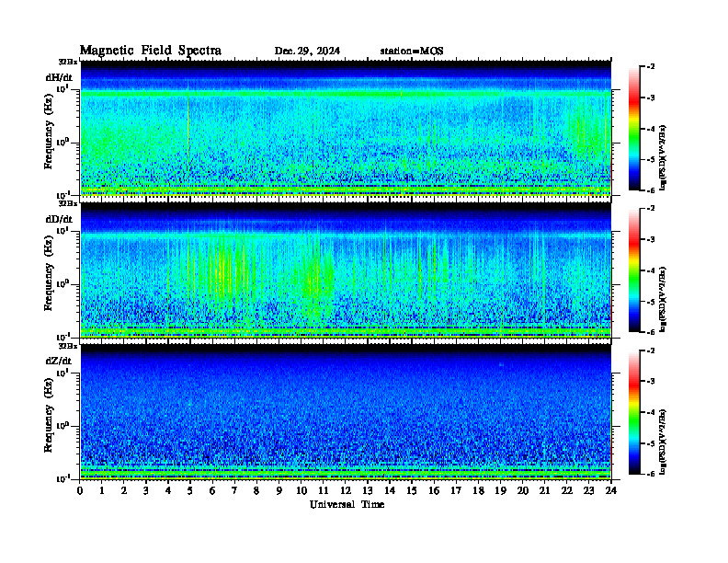Click the -6 tick on the dH/dt color bar
The width and height of the screenshot is (728, 563).
(x=651, y=190)
